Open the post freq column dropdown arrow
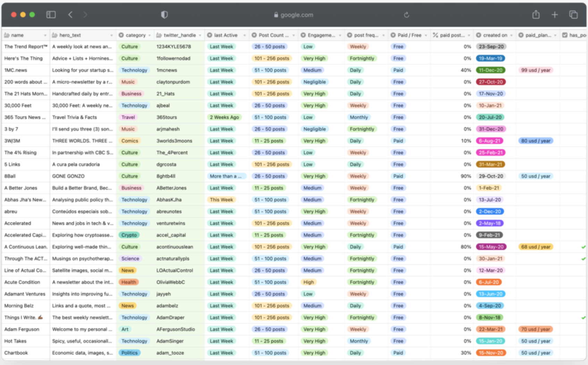Viewport: 588px width, 365px height. (384, 35)
